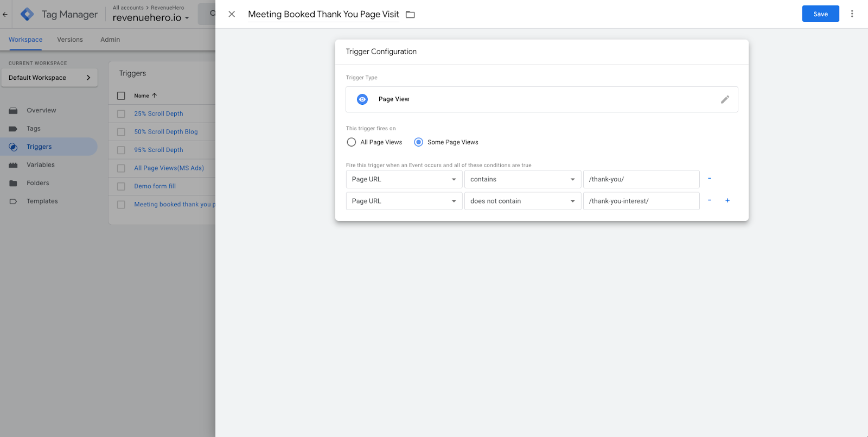Viewport: 868px width, 437px height.
Task: Open the three-dot more actions menu
Action: [852, 14]
